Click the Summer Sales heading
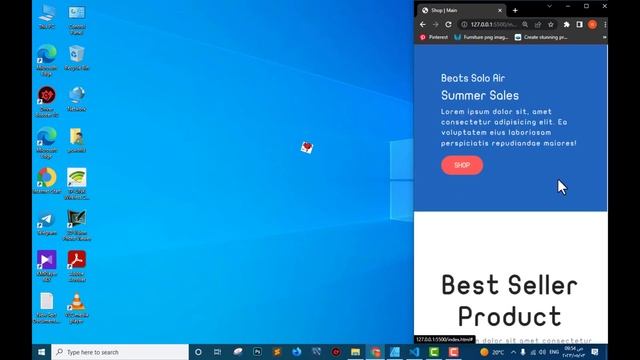This screenshot has width=640, height=360. pos(480,96)
